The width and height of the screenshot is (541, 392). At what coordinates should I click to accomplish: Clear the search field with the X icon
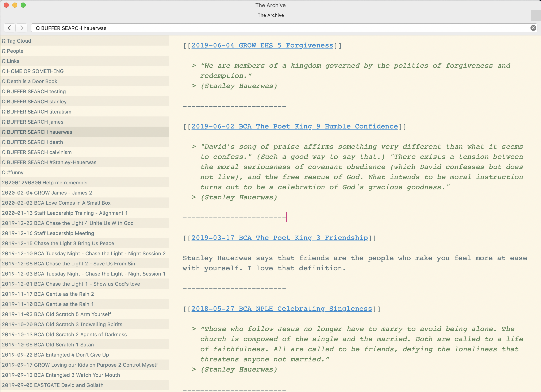tap(533, 28)
